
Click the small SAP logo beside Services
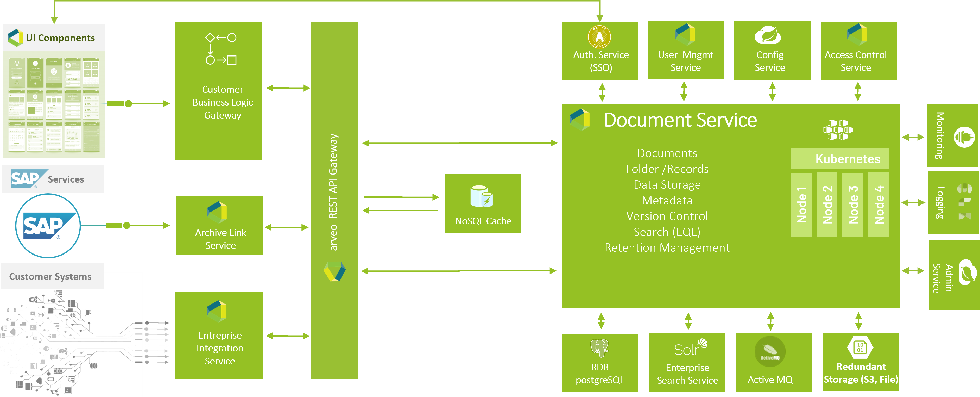point(29,178)
